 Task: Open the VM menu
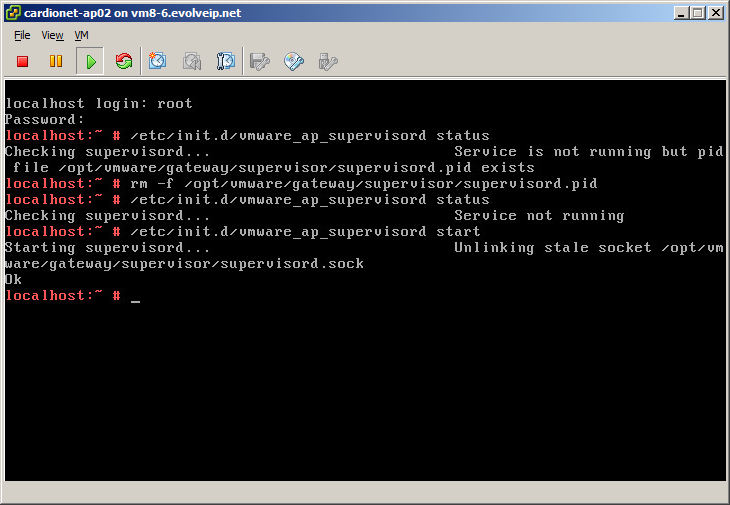pyautogui.click(x=82, y=35)
